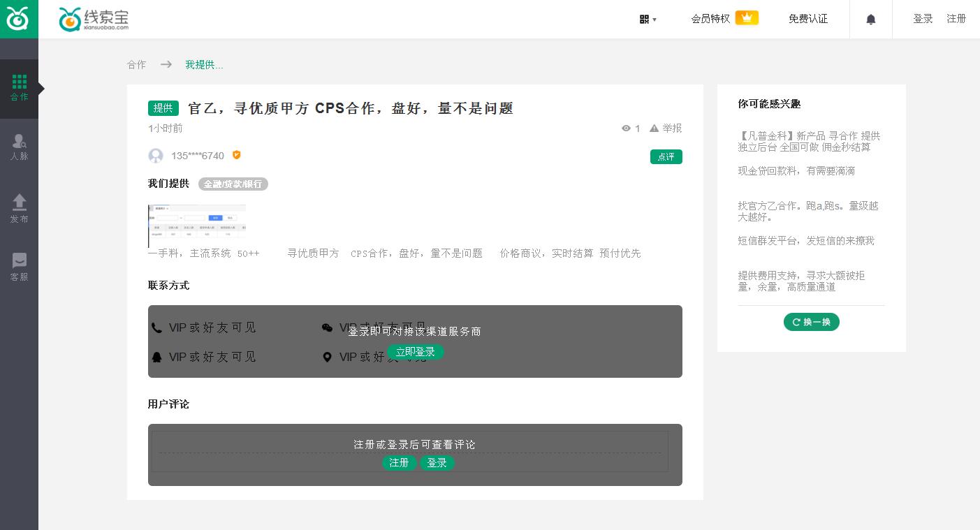Click the 点评 button
Screen dimensions: 980x530
pos(666,156)
